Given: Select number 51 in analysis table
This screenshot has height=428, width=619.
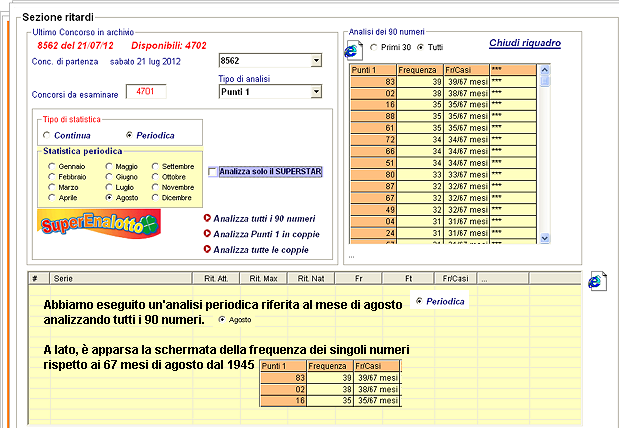Looking at the screenshot, I should click(373, 163).
